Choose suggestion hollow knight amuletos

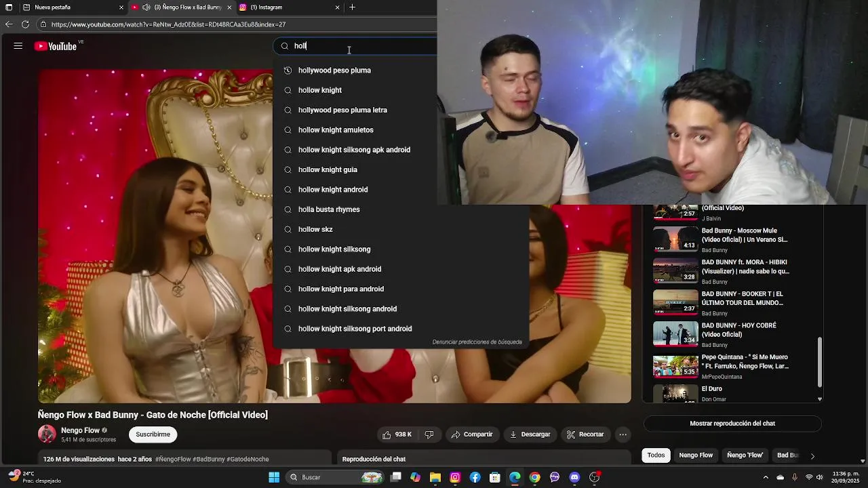coord(400,130)
